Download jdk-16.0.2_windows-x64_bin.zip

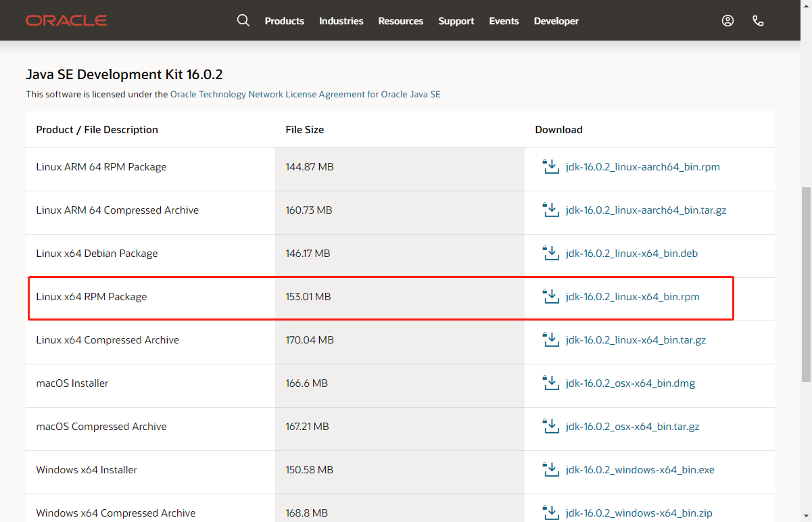point(639,513)
